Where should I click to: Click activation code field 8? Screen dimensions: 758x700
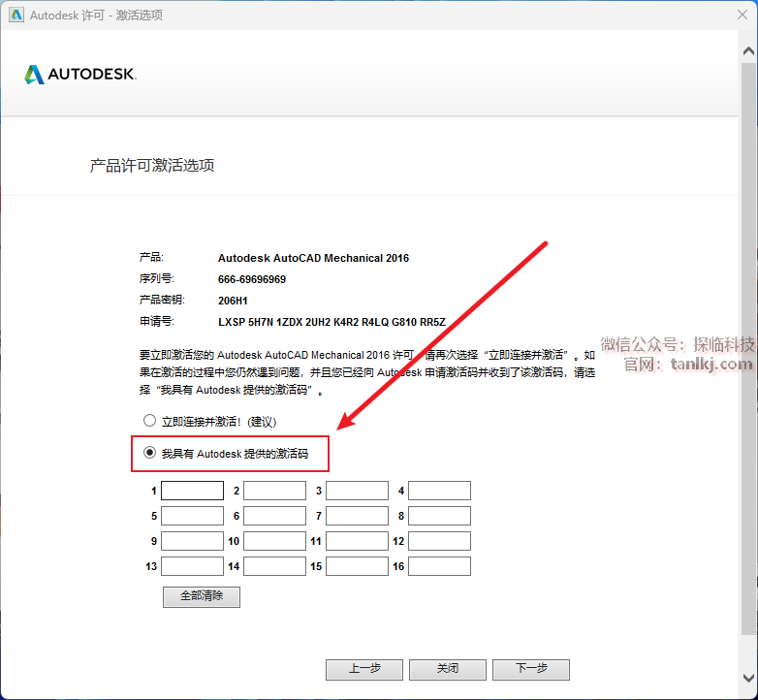point(439,516)
